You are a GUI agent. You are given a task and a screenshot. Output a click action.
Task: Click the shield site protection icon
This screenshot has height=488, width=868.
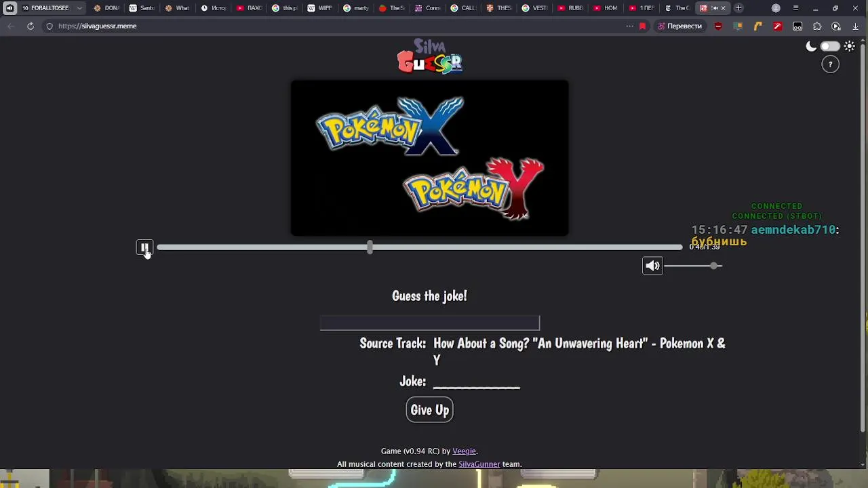[x=50, y=26]
